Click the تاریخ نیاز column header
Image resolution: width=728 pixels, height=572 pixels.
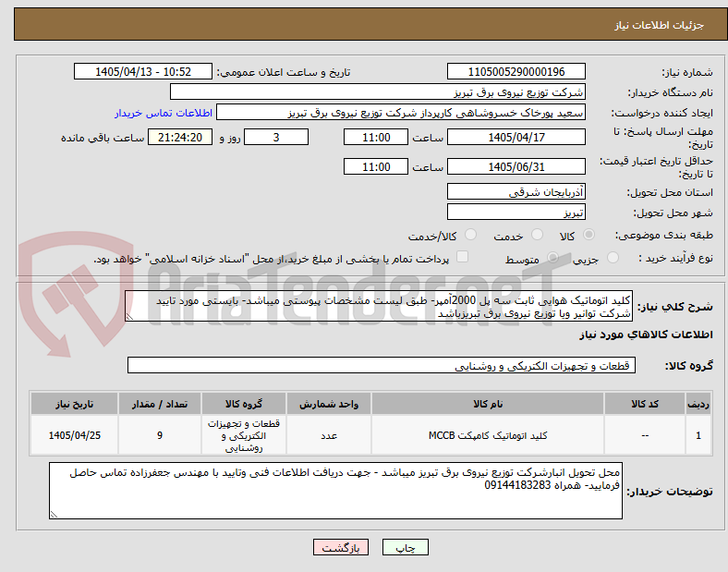tap(74, 404)
